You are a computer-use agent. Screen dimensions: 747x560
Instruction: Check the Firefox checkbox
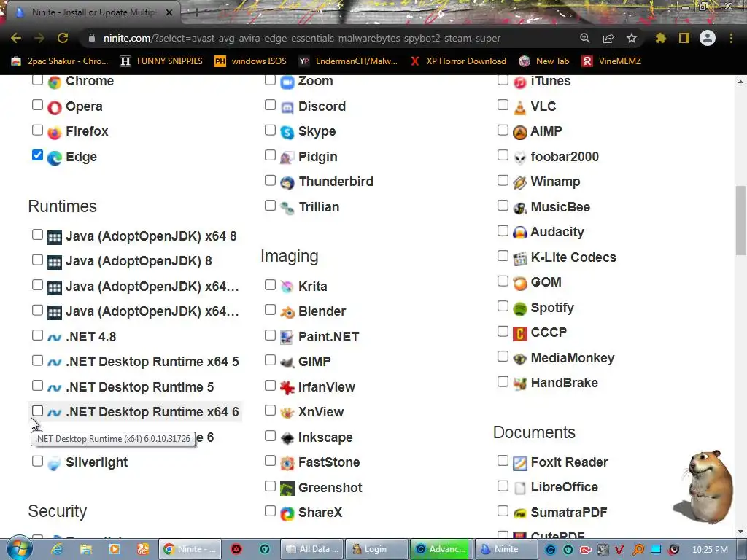coord(38,130)
